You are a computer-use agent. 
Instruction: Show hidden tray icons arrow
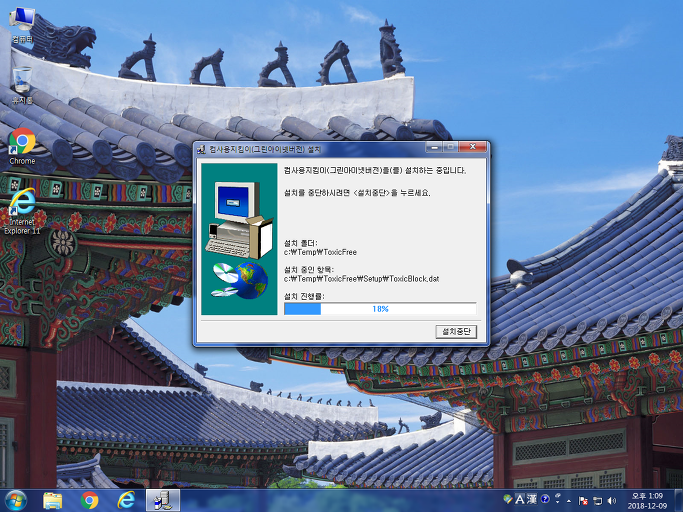tap(569, 501)
